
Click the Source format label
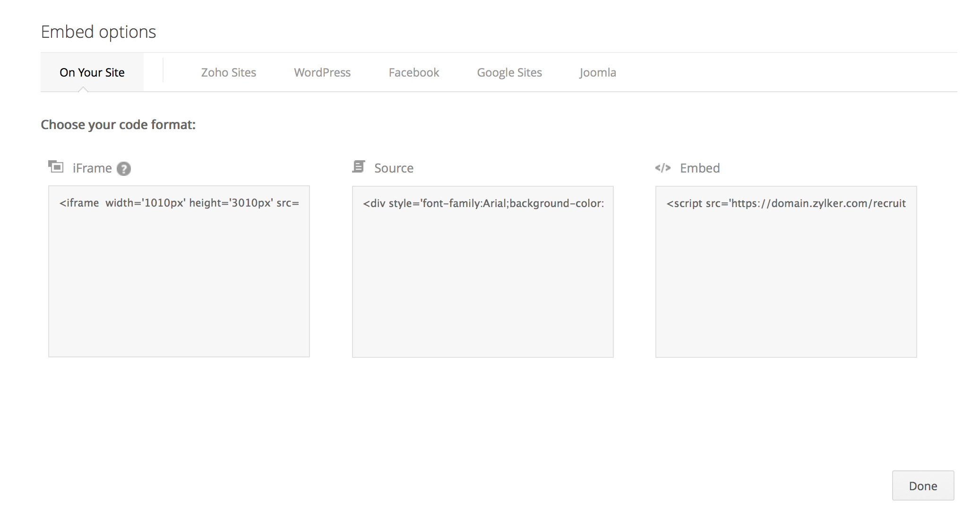(394, 168)
